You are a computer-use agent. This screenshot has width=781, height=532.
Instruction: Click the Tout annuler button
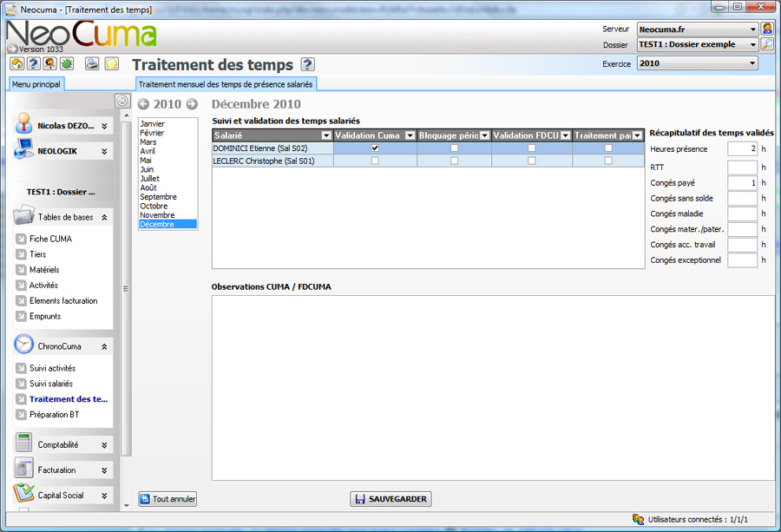[167, 499]
